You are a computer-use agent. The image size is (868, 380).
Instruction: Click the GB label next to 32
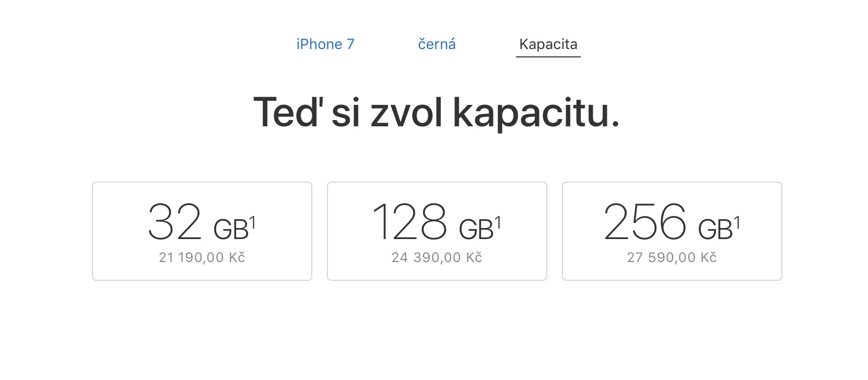(230, 230)
